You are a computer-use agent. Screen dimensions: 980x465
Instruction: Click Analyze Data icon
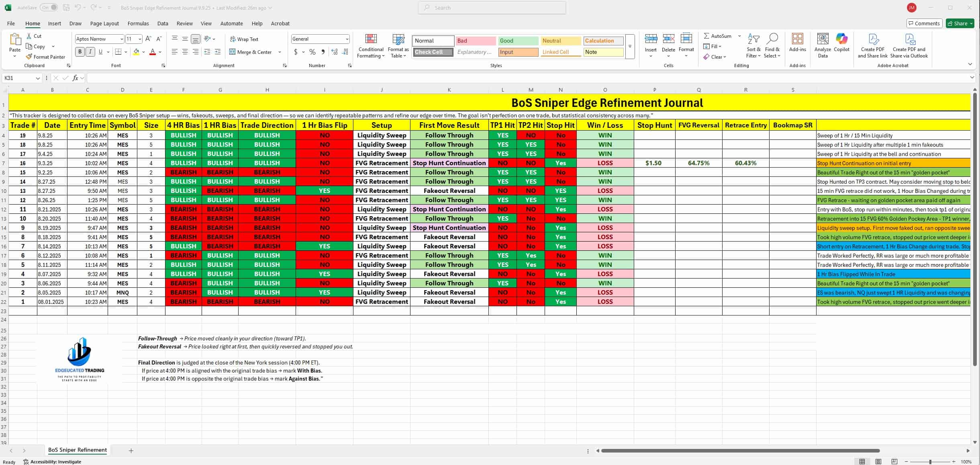point(823,39)
